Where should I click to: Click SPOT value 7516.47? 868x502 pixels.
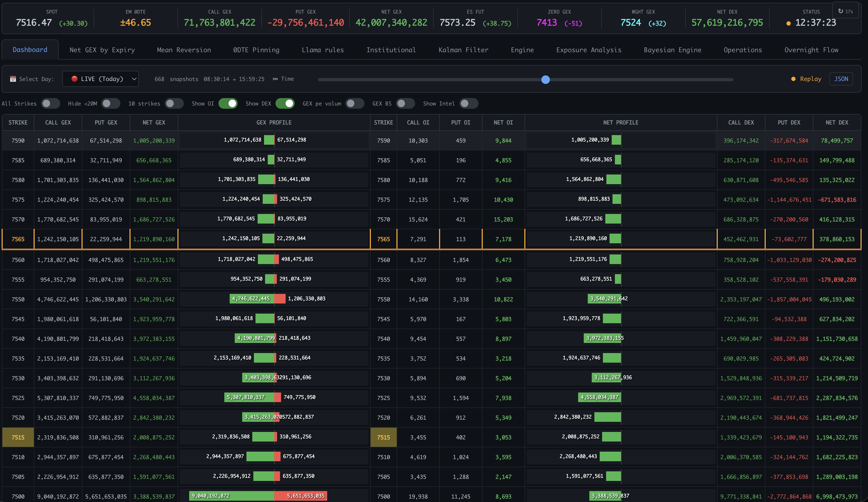coord(34,23)
